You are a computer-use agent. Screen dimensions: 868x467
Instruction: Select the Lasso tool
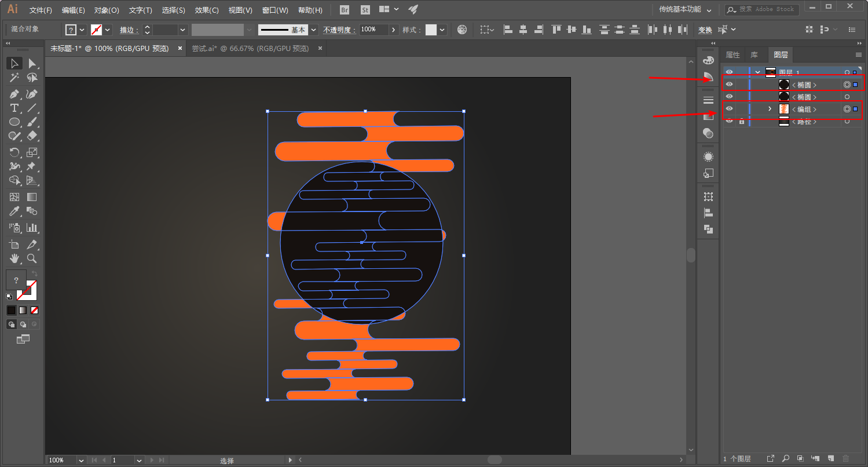coord(32,78)
